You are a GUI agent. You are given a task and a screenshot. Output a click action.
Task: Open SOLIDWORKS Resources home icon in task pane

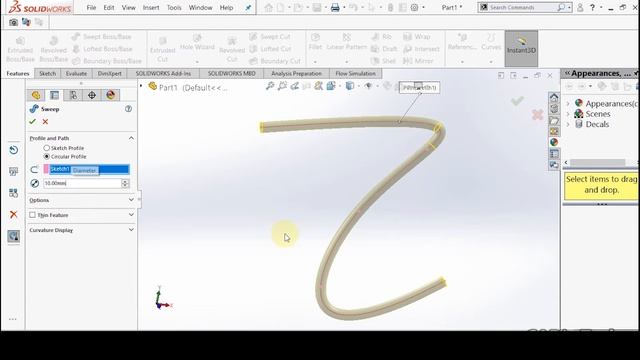point(554,98)
